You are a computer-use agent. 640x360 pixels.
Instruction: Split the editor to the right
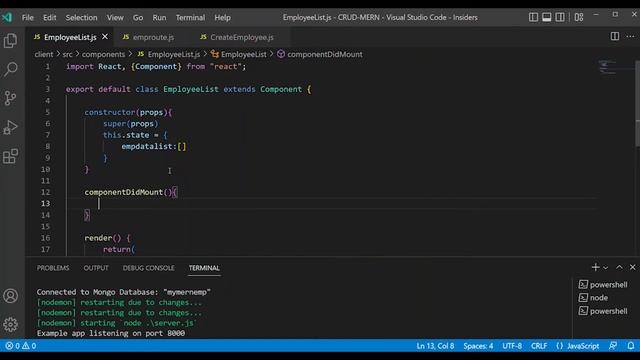tap(615, 36)
